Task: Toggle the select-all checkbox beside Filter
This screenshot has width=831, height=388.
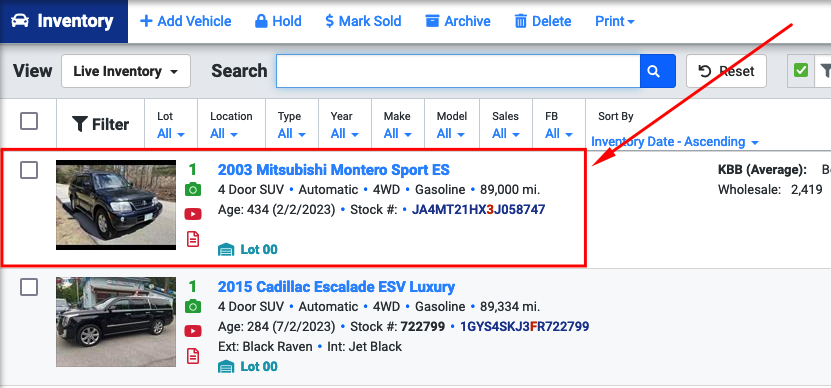Action: pos(29,121)
